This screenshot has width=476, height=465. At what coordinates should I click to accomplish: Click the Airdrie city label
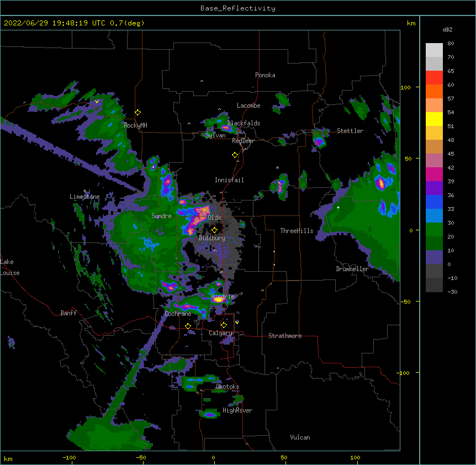tap(223, 297)
